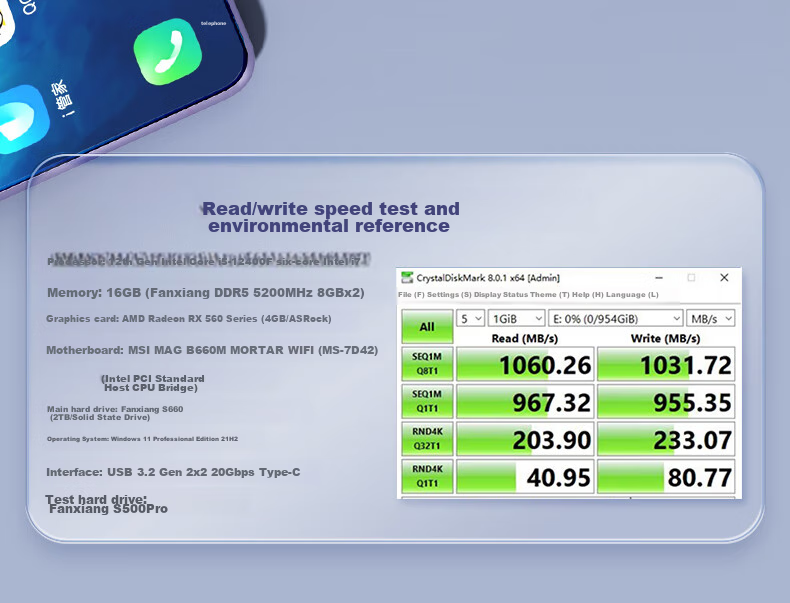Select the 1031.72 sequential write result
Screen dimensions: 790x603
click(666, 364)
